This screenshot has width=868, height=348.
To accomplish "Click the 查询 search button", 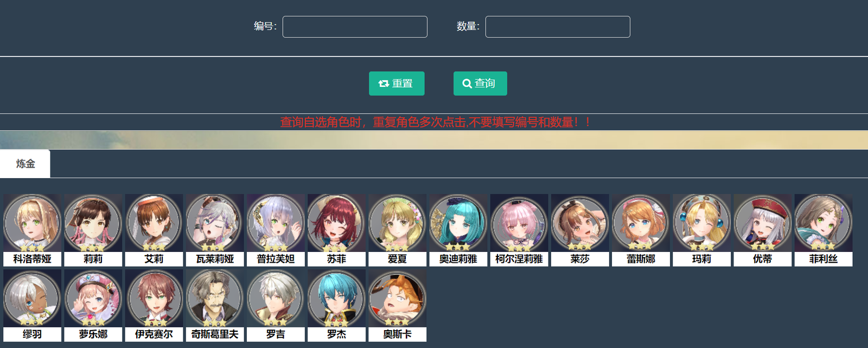I will (x=480, y=84).
